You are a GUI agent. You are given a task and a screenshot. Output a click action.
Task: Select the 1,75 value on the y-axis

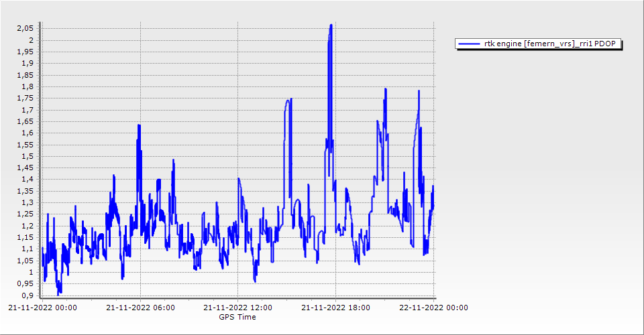coord(25,98)
